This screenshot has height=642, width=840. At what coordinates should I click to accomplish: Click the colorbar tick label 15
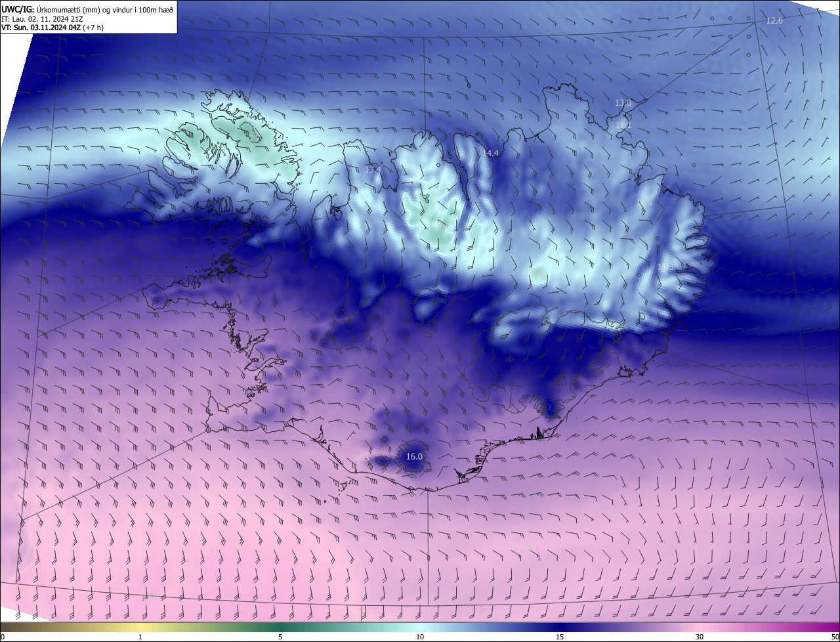(560, 637)
